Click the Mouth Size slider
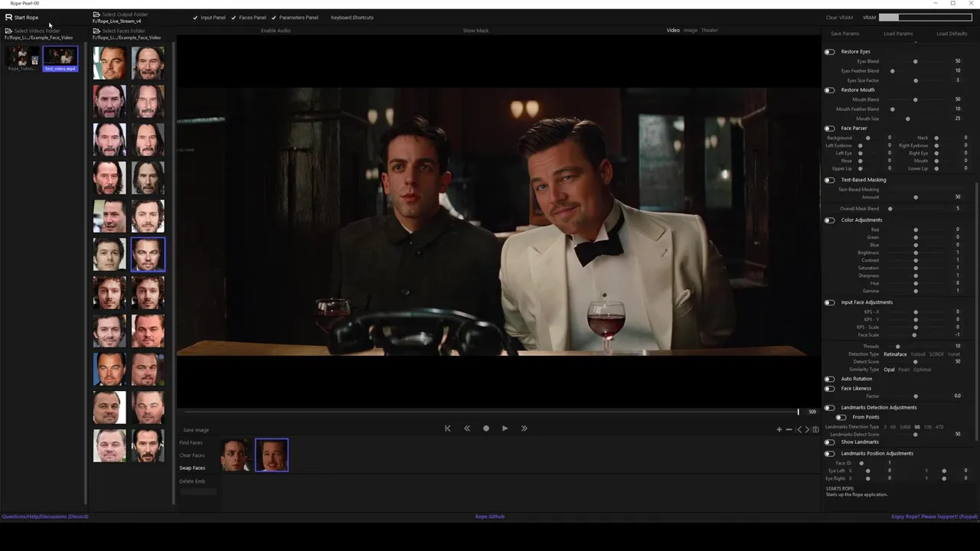This screenshot has width=980, height=551. tap(916, 119)
